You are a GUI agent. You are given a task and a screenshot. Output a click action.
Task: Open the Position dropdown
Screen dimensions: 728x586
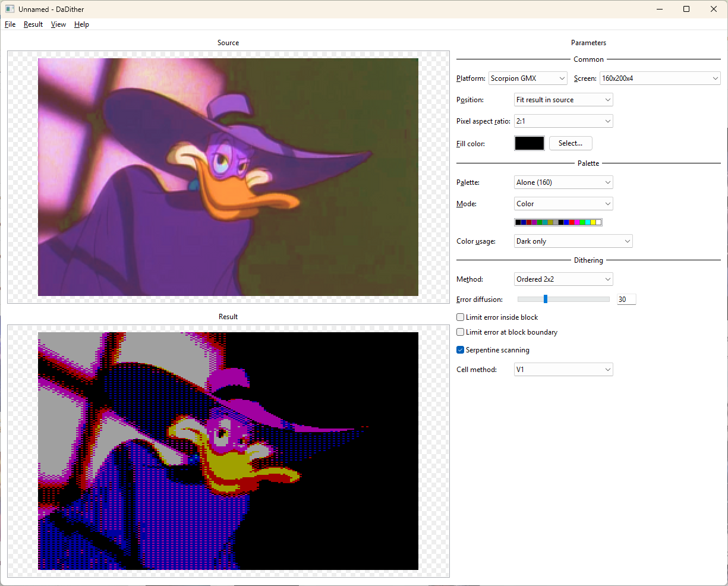(563, 100)
